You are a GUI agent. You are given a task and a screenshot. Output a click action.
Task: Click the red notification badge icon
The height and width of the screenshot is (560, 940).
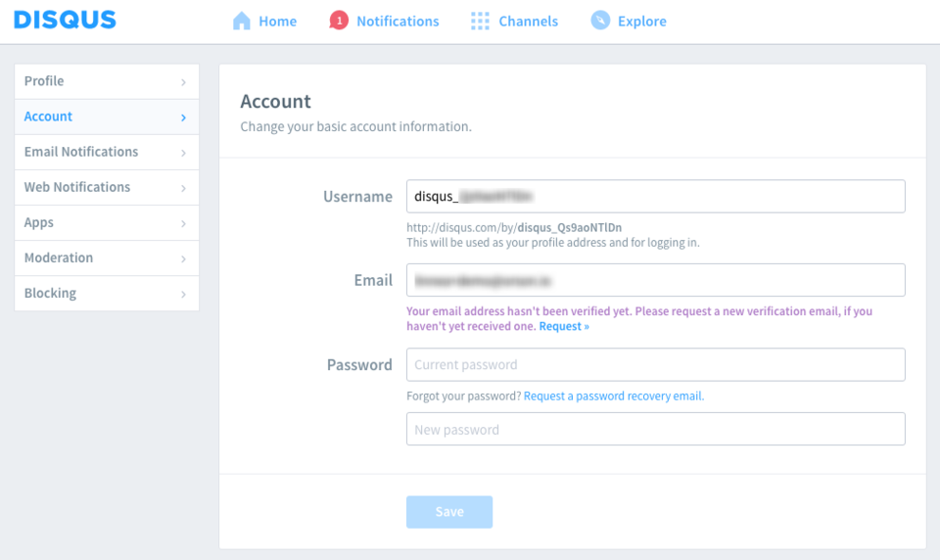click(339, 21)
